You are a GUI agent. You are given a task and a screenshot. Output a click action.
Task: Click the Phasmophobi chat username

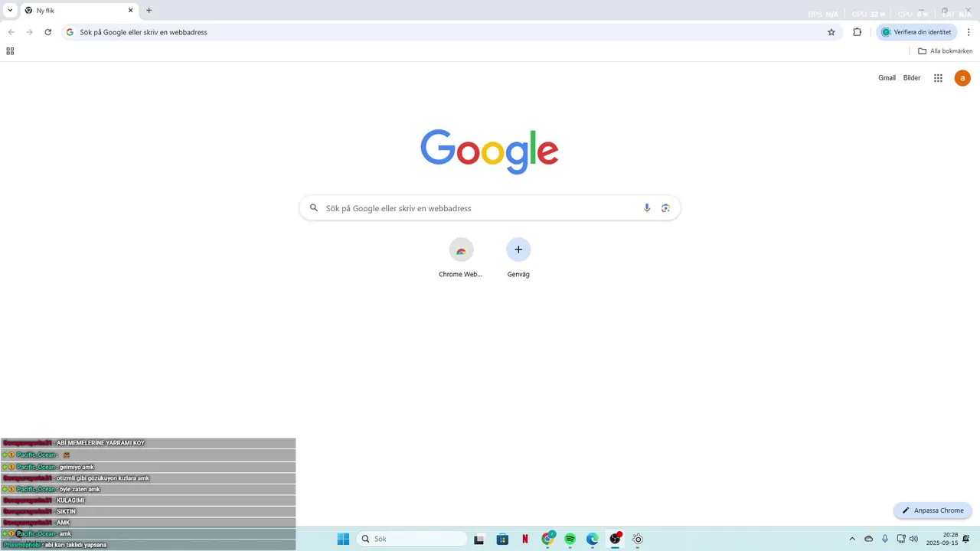pos(21,545)
